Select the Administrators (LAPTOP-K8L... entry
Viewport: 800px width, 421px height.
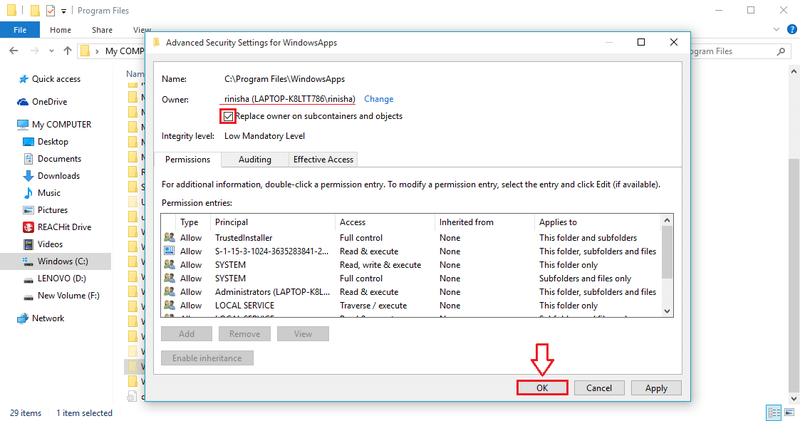click(x=411, y=292)
